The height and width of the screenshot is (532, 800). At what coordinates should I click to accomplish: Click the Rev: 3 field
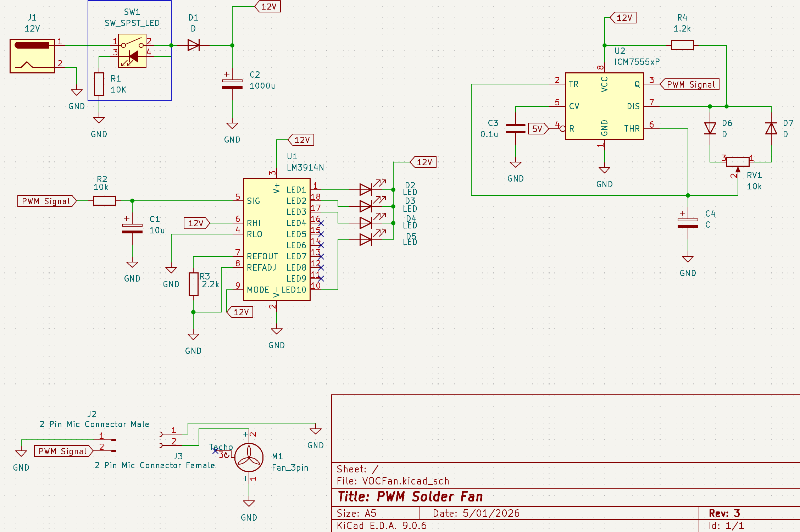point(724,513)
